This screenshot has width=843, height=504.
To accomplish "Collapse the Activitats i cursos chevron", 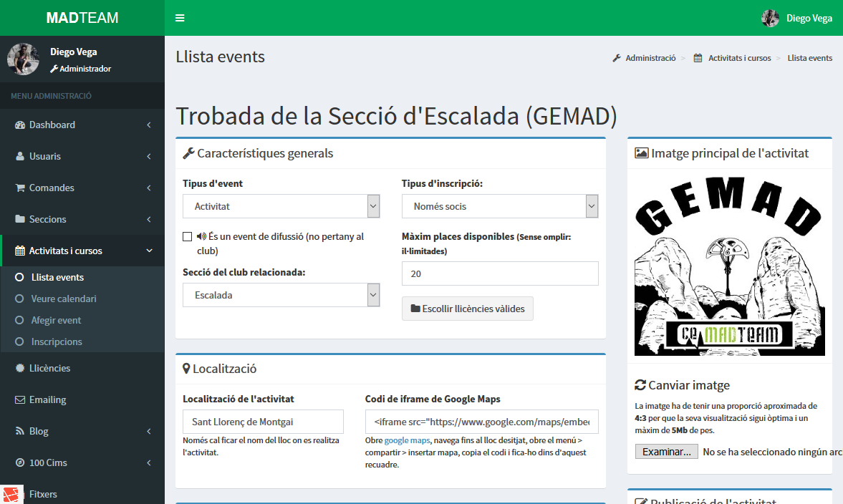I will click(150, 251).
